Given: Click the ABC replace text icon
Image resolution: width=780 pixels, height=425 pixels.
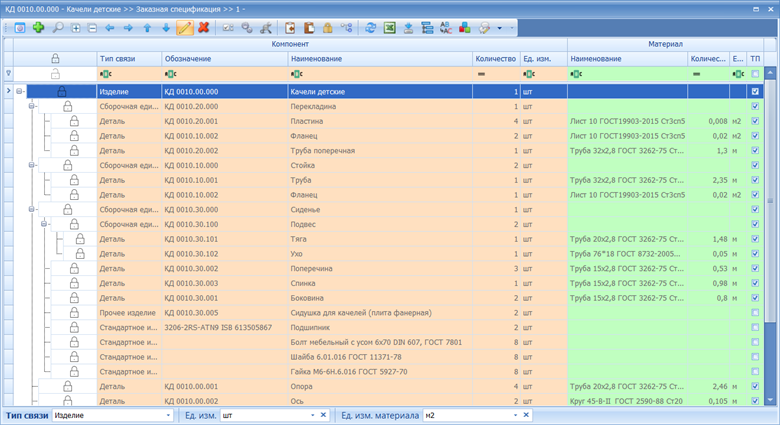Looking at the screenshot, I should point(446,28).
